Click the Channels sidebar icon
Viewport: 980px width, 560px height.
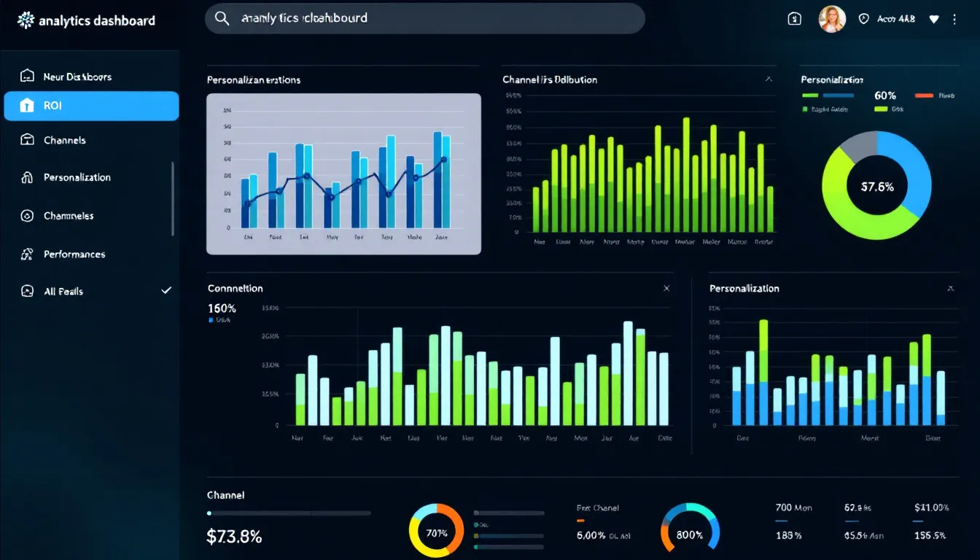[27, 140]
